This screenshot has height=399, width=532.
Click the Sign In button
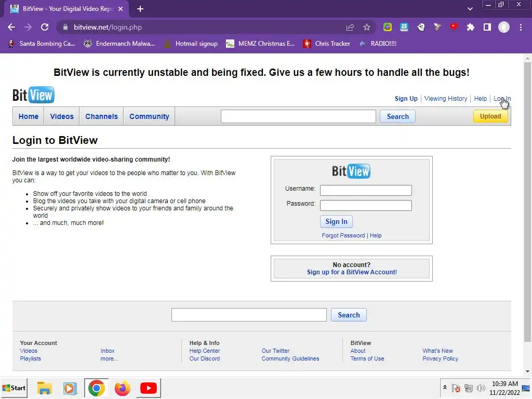pos(336,221)
